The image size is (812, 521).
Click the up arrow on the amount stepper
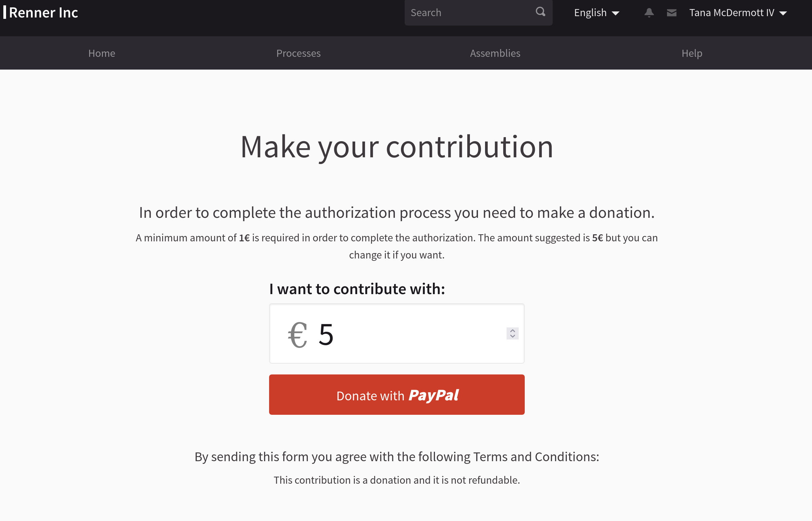512,330
